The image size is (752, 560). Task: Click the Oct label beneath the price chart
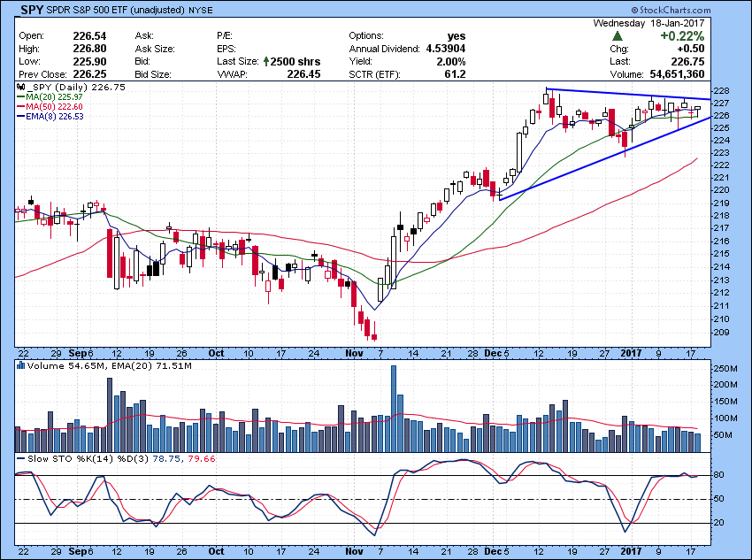(216, 353)
